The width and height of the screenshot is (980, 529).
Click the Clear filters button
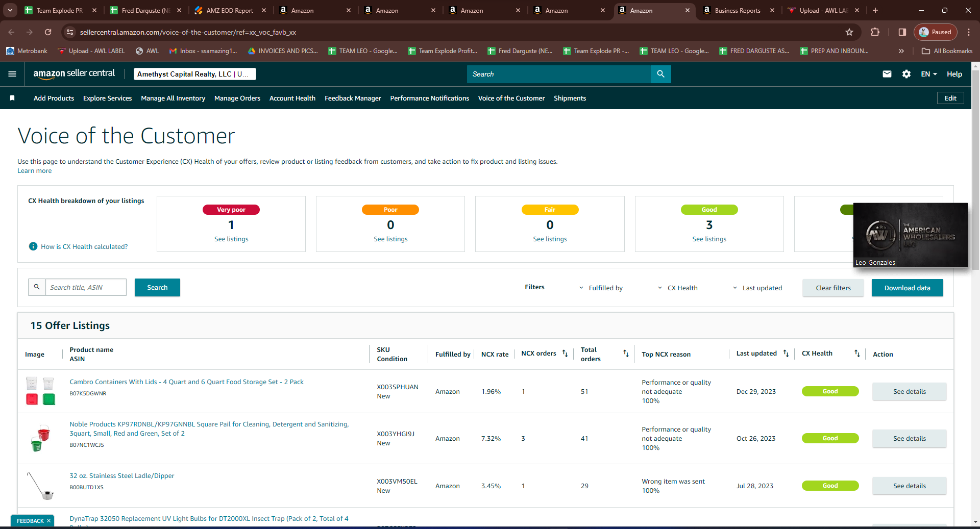coord(833,288)
